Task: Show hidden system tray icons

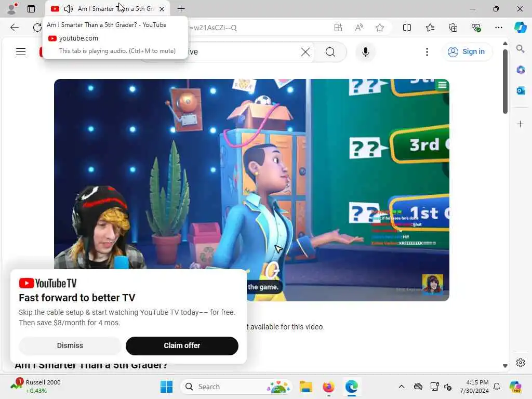Action: click(402, 387)
